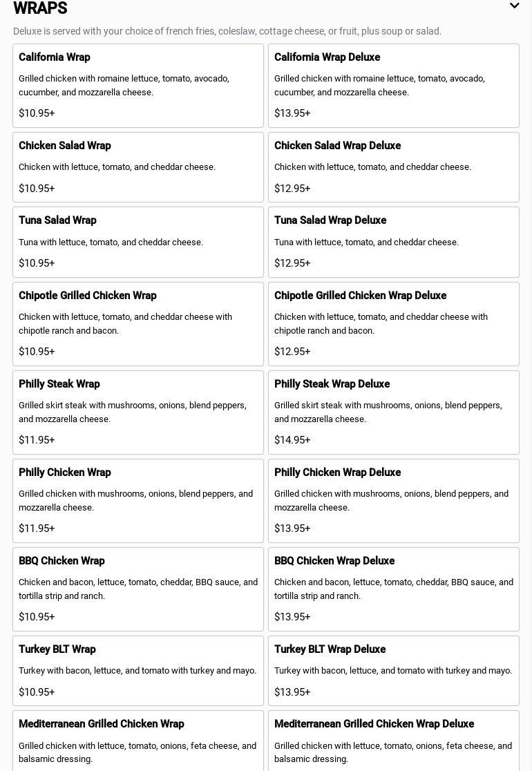Screen dimensions: 532x771
Task: Open Mediterranean Grilled Chicken Wrap Deluxe
Action: [393, 741]
